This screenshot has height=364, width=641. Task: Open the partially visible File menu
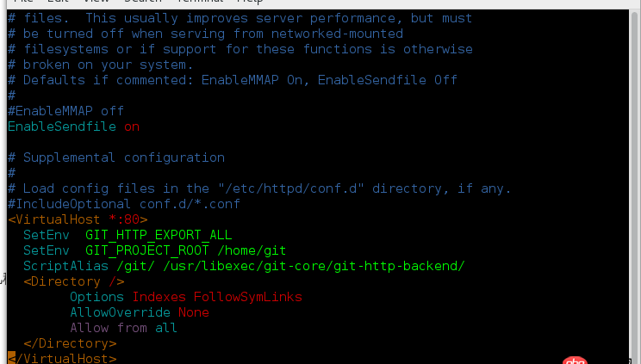pyautogui.click(x=23, y=1)
